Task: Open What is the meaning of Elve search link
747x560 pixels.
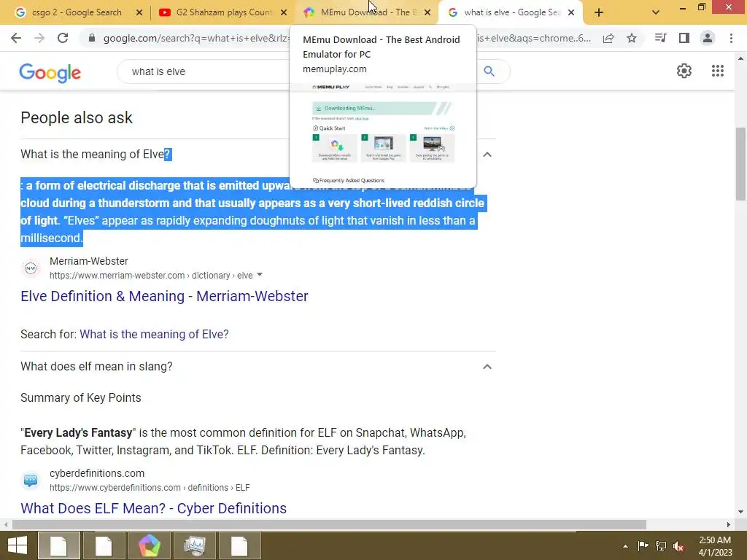Action: 154,334
